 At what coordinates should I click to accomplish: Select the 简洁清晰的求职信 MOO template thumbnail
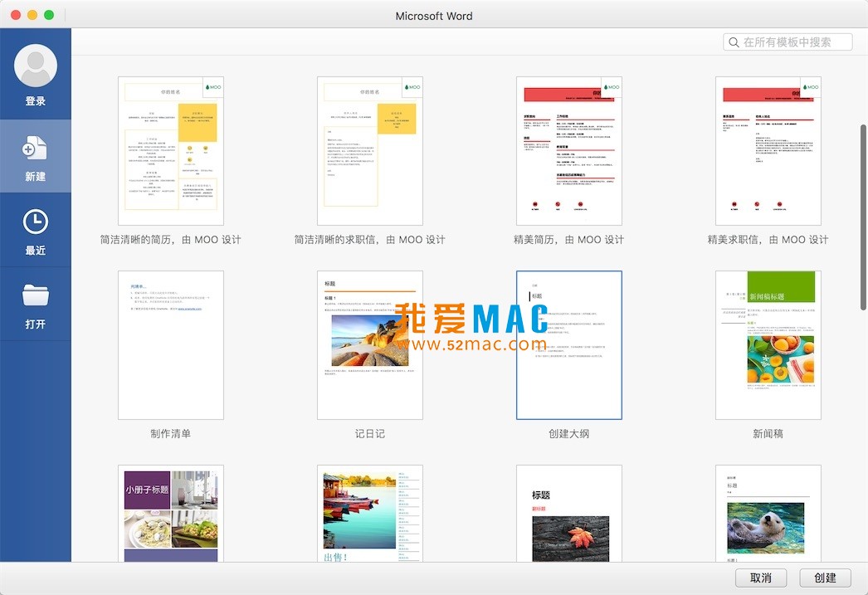point(370,151)
